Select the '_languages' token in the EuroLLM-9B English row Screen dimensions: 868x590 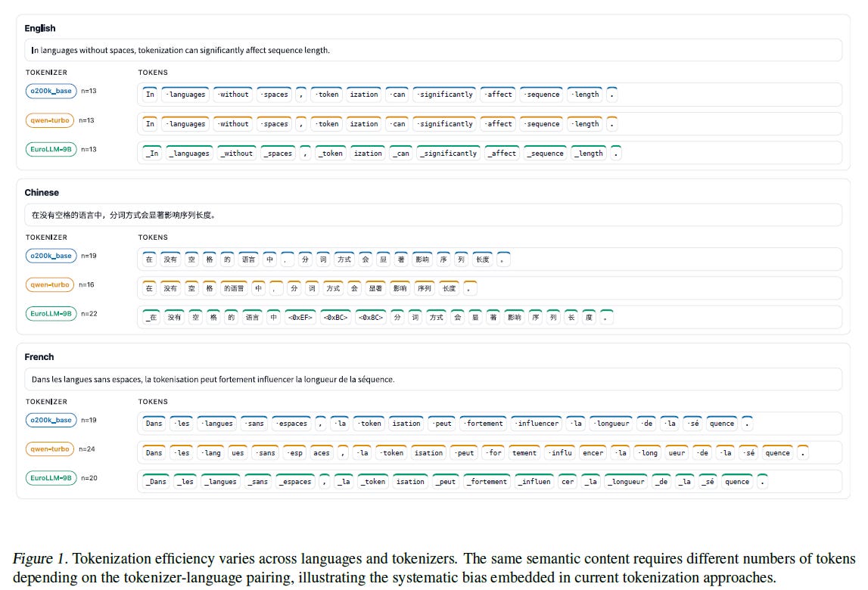(x=189, y=154)
